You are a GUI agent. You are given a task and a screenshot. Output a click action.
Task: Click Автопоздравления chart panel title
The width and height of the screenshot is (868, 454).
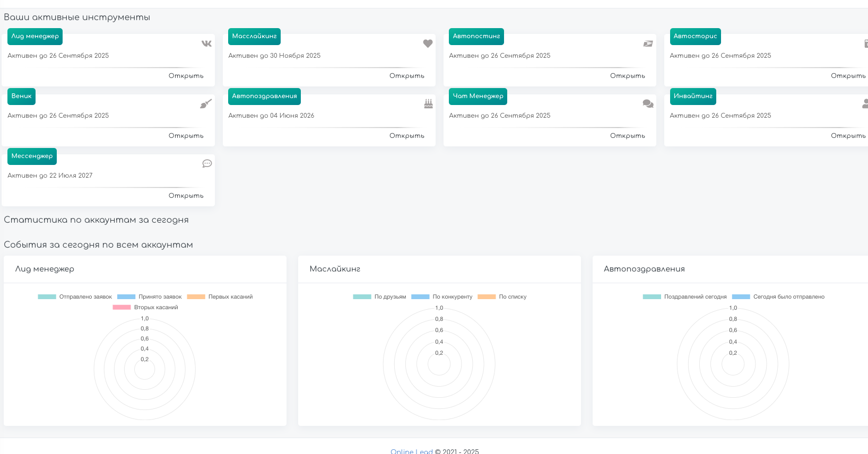(x=644, y=269)
